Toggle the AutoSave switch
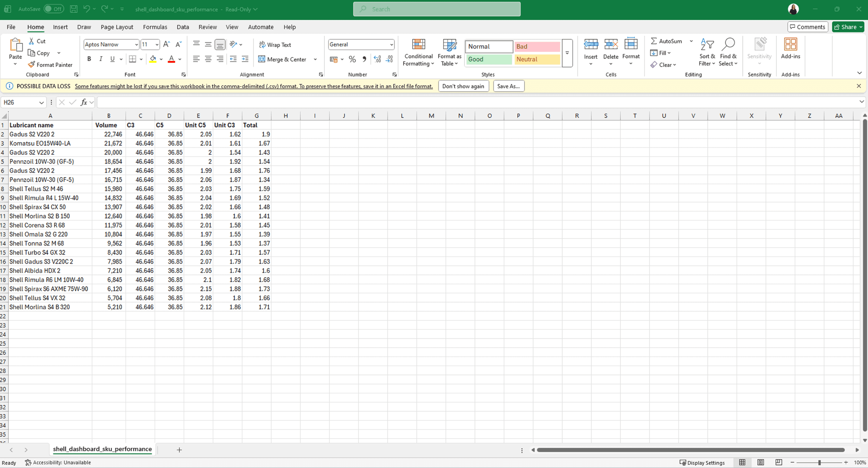 tap(54, 9)
